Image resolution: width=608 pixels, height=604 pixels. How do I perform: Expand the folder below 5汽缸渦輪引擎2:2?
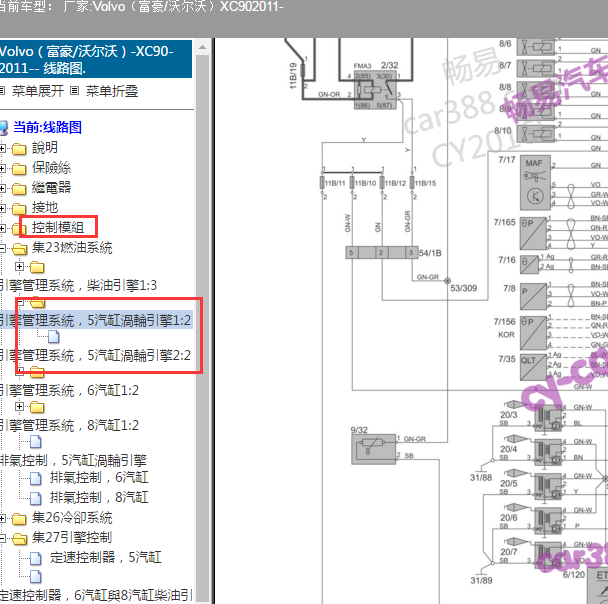click(20, 370)
